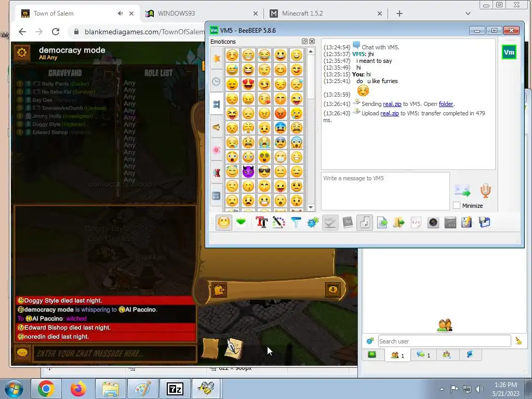Image resolution: width=532 pixels, height=399 pixels.
Task: Show hidden system tray icons
Action: [442, 389]
